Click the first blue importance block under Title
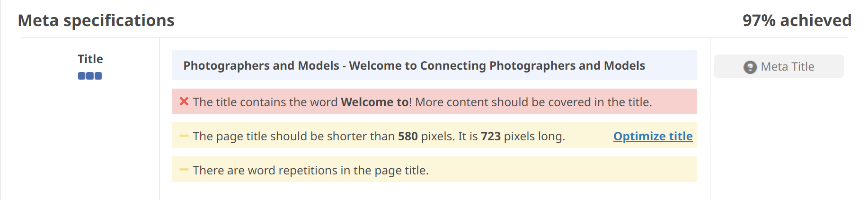The image size is (868, 200). point(82,76)
